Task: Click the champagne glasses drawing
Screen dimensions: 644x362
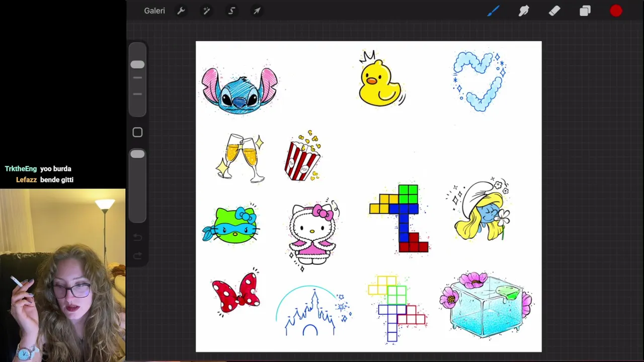Action: point(240,157)
